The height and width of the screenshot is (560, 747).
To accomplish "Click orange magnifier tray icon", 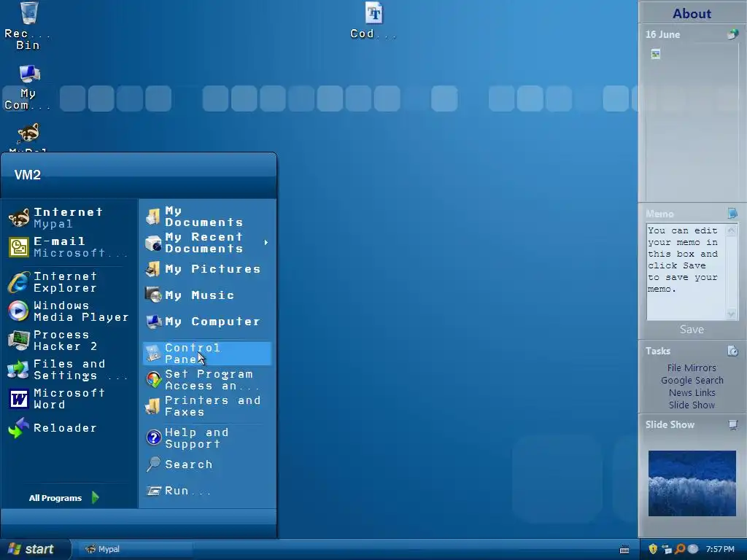I will 680,549.
